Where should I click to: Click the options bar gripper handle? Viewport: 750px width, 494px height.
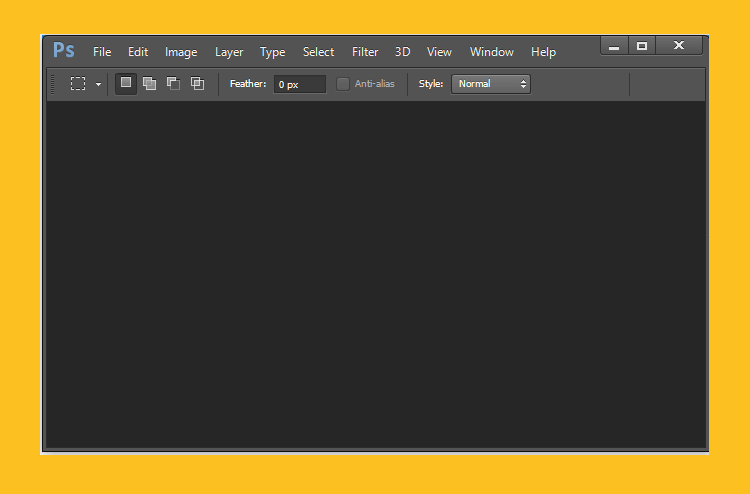point(53,84)
